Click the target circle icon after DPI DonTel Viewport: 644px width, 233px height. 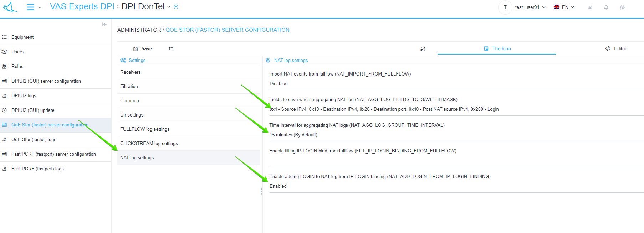coord(176,7)
